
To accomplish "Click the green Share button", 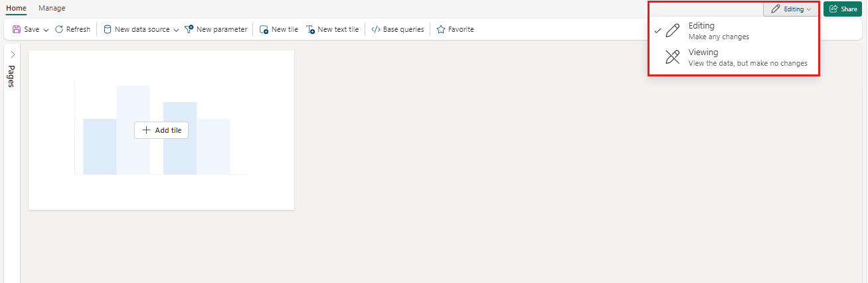I will point(843,9).
